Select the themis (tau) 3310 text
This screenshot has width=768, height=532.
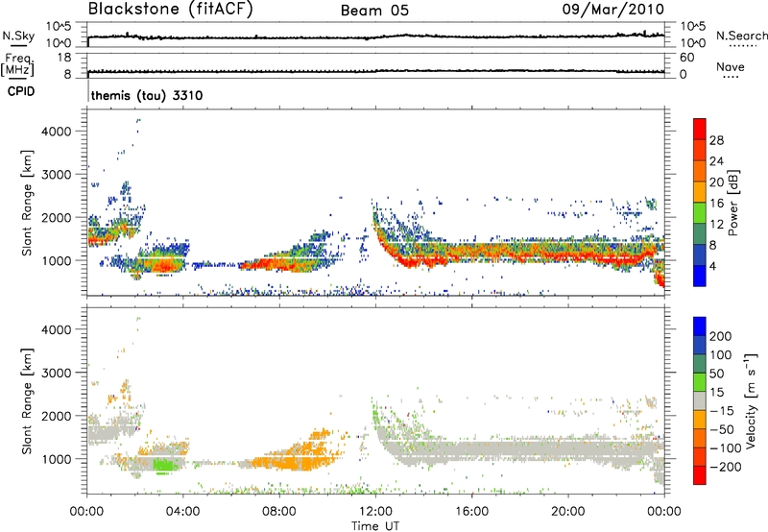(x=147, y=95)
